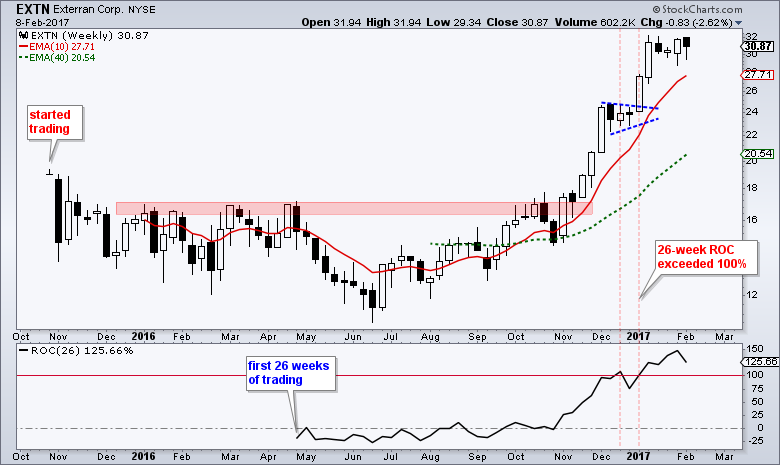The width and height of the screenshot is (780, 465).
Task: Click the 2016 label on ROC panel axis
Action: coord(143,456)
